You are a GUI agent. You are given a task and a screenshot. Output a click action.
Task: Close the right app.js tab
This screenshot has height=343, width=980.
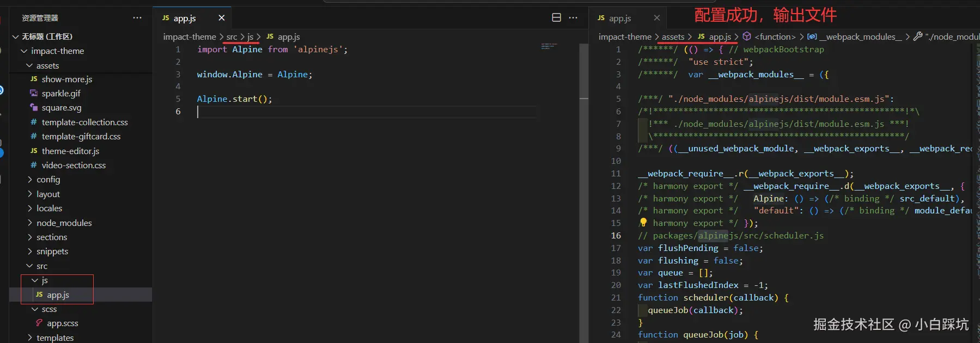coord(657,18)
